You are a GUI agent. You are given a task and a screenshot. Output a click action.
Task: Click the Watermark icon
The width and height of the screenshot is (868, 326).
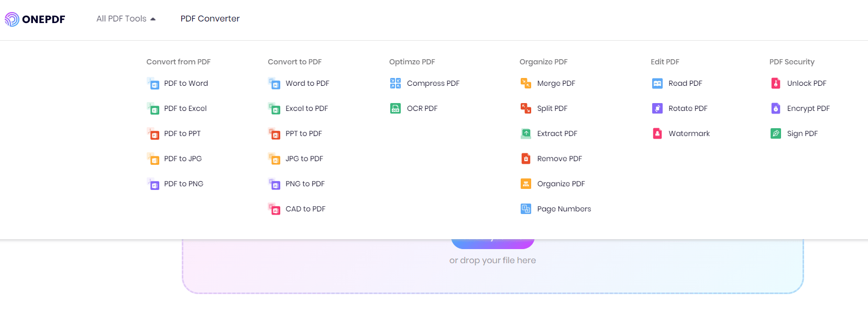coord(657,133)
